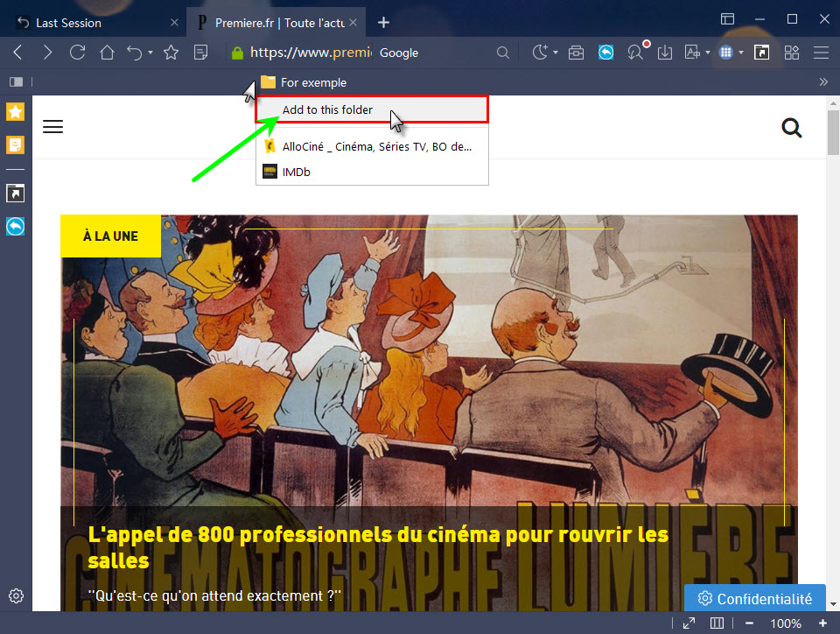Close the Last Session tab

pyautogui.click(x=174, y=23)
